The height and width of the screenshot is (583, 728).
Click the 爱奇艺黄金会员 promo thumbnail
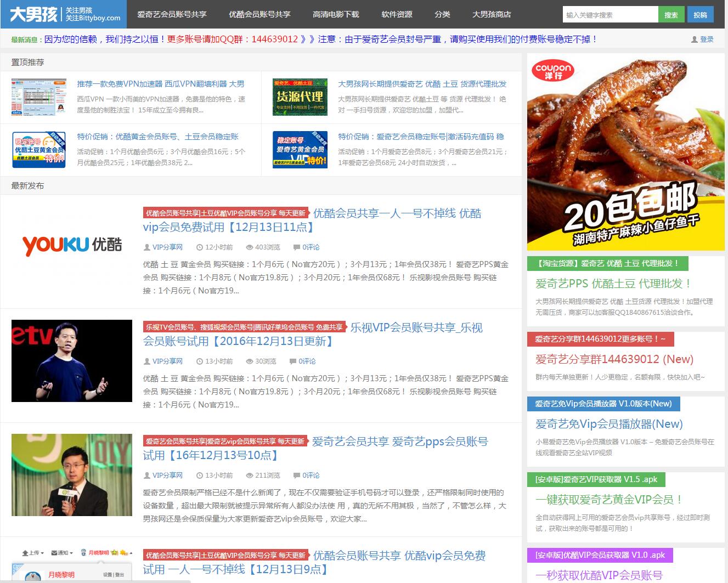300,150
